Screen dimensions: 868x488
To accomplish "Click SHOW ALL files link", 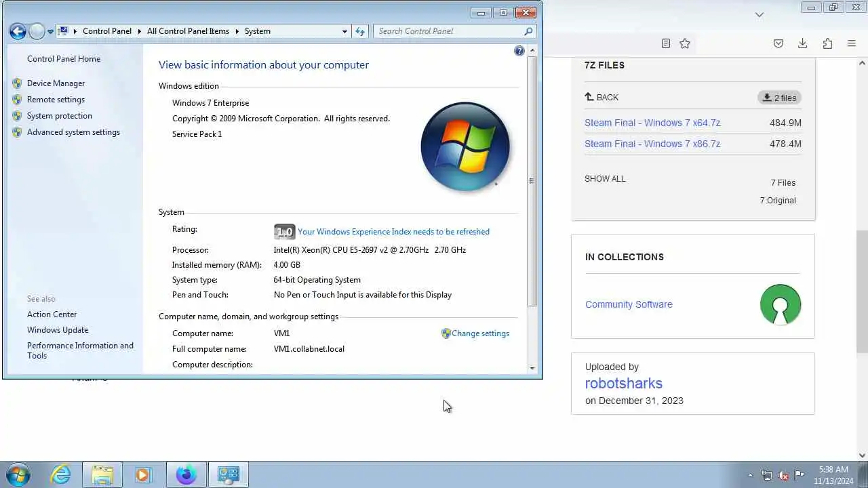I will pyautogui.click(x=605, y=179).
